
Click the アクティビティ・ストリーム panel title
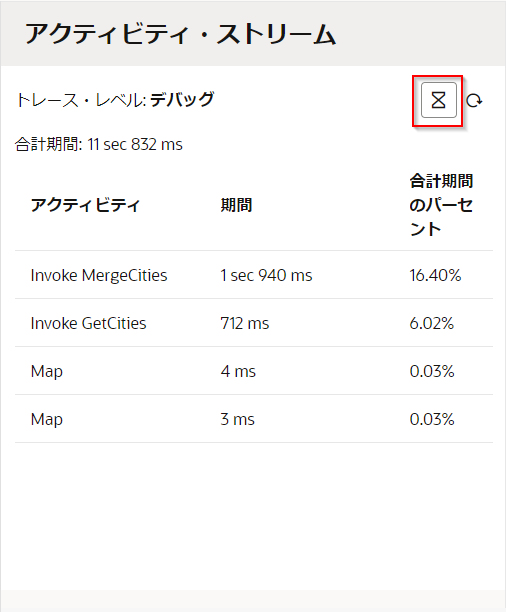180,34
